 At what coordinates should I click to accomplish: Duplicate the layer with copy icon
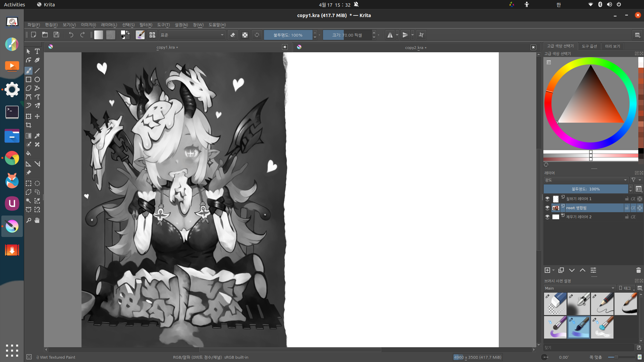[561, 270]
